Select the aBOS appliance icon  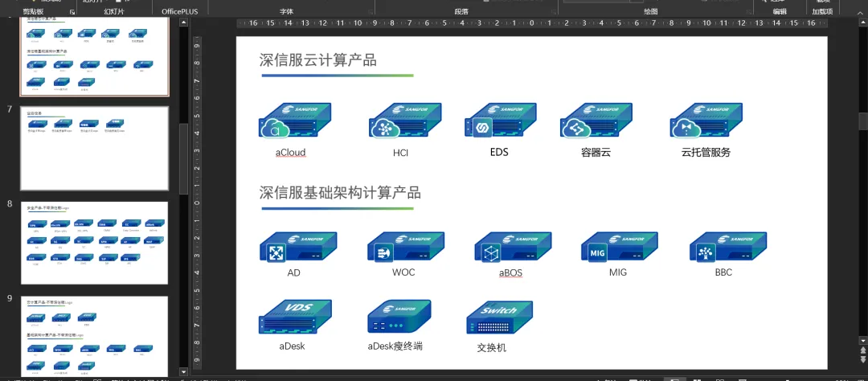pyautogui.click(x=513, y=247)
